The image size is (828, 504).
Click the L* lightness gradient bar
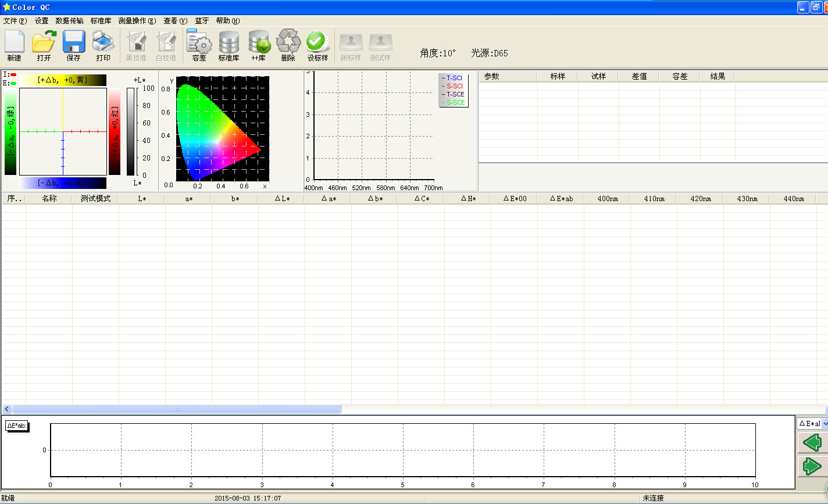131,131
